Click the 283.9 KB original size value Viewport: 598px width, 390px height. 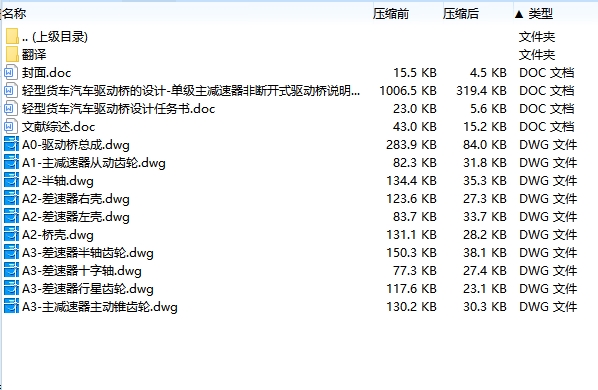[x=411, y=144]
